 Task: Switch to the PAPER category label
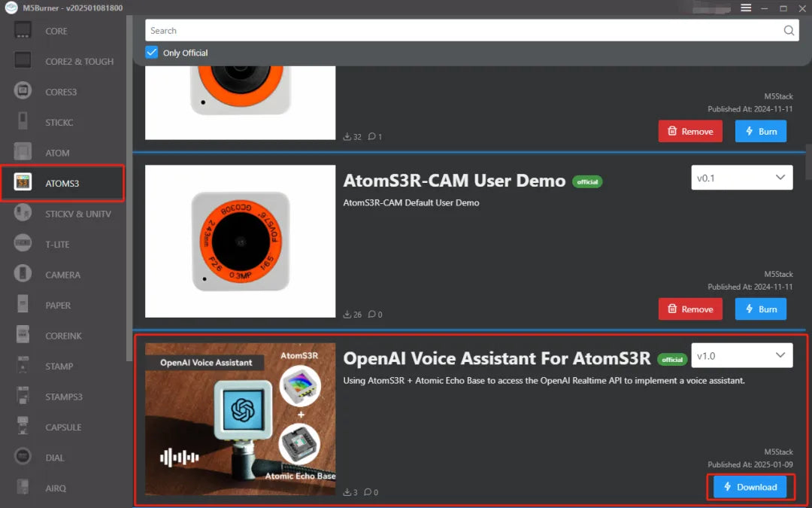click(x=58, y=306)
